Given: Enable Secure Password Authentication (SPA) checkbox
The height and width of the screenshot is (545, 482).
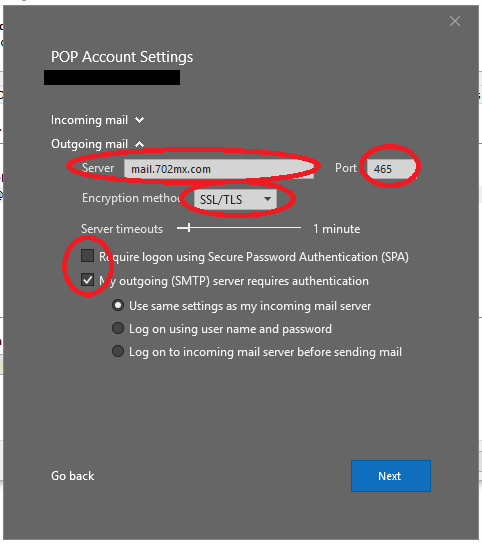Looking at the screenshot, I should (87, 255).
